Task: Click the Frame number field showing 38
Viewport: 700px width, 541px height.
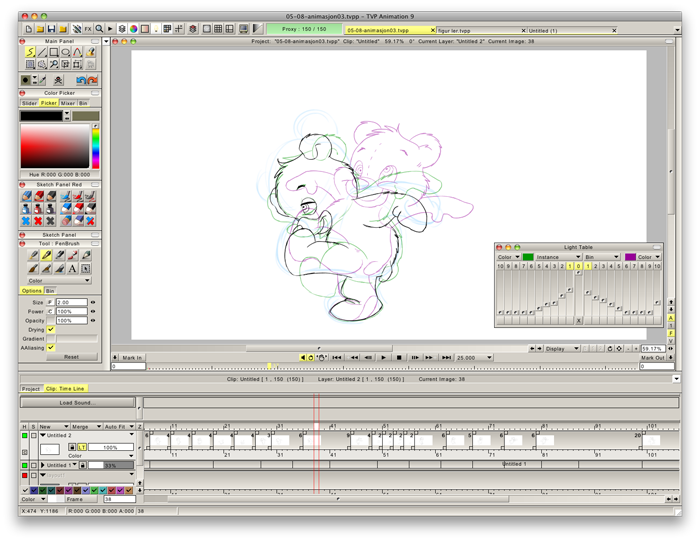Action: pyautogui.click(x=119, y=499)
